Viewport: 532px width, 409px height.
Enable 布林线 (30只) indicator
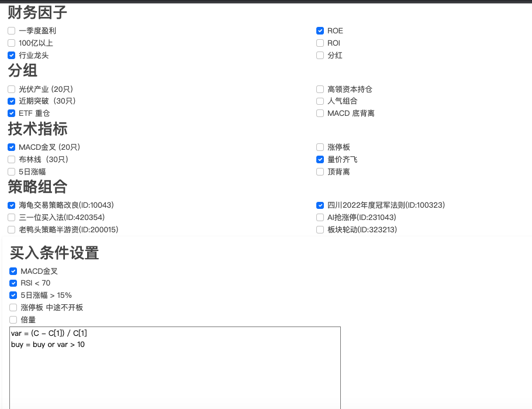click(12, 160)
